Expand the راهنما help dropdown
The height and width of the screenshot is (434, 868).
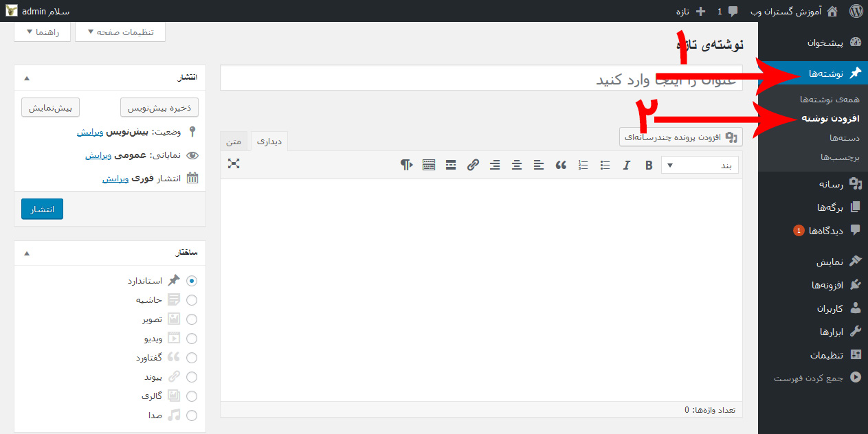(42, 32)
